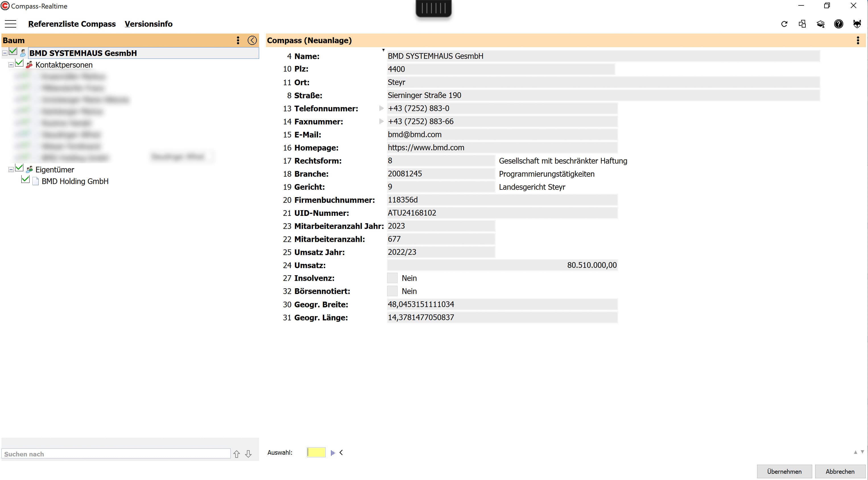Toggle the Insolvenz checkbox
868x480 pixels.
tap(392, 278)
